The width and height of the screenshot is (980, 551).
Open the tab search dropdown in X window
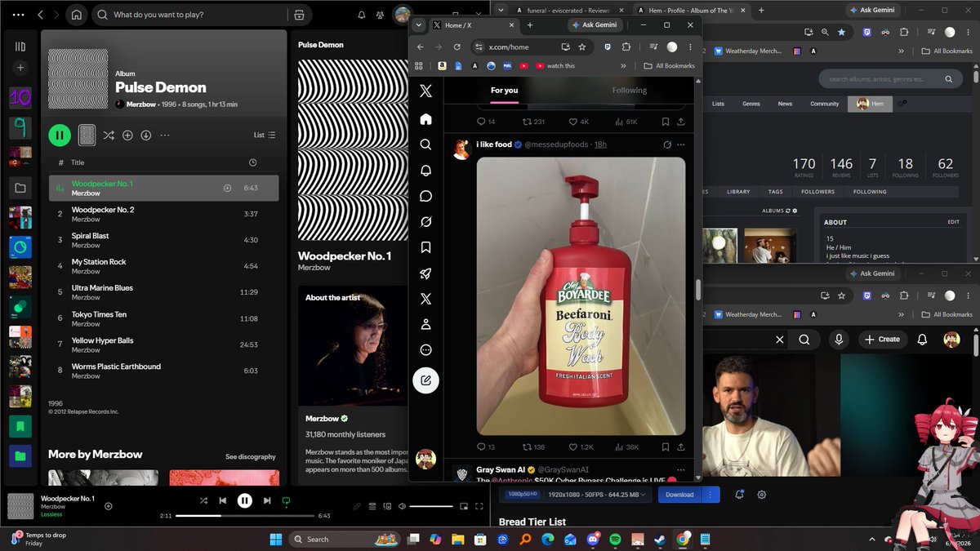[419, 25]
